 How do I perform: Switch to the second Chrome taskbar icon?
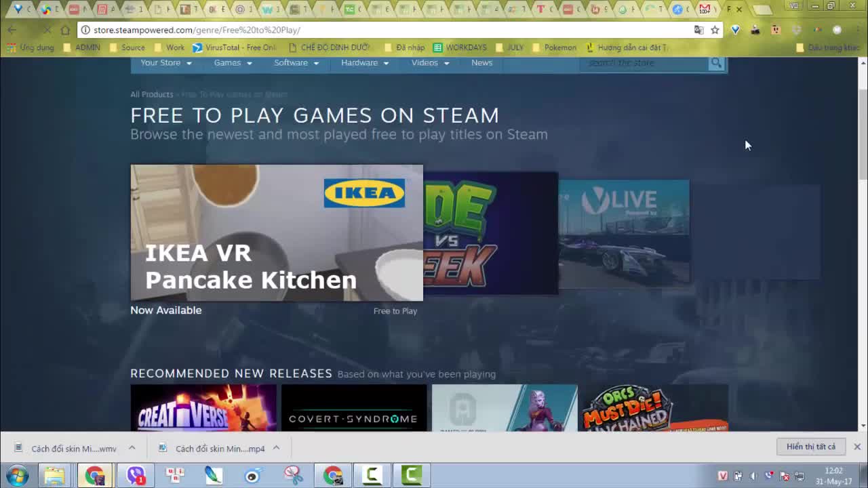pyautogui.click(x=332, y=476)
